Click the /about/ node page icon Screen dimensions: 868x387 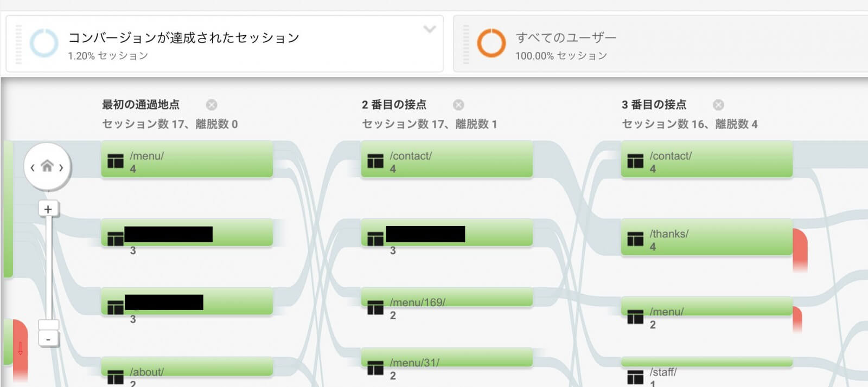(x=116, y=377)
